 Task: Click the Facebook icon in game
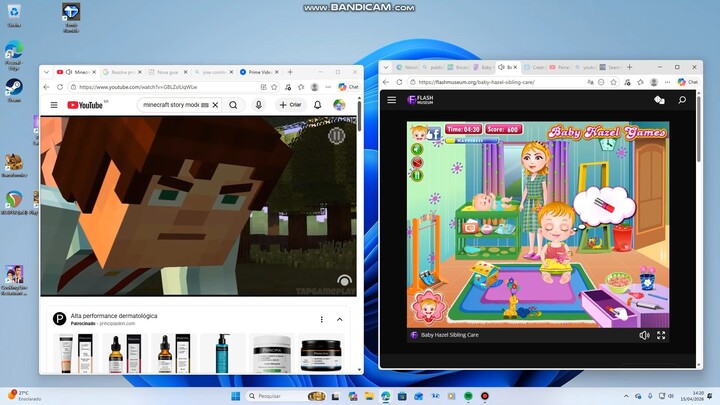[434, 132]
